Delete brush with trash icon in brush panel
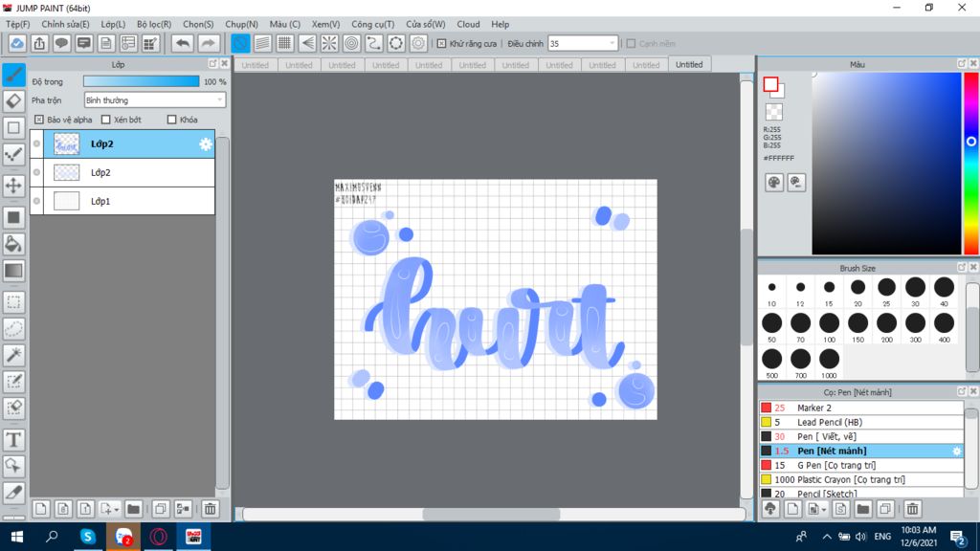The image size is (980, 551). [912, 509]
